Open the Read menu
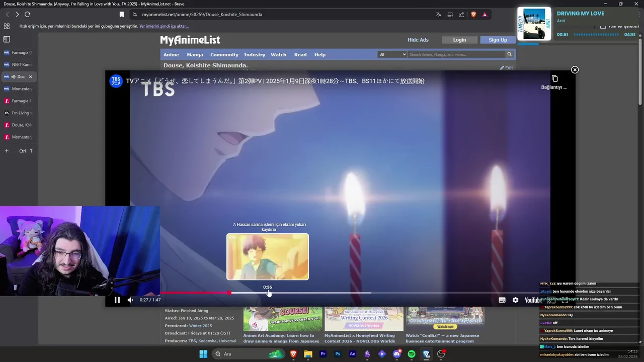Image resolution: width=644 pixels, height=362 pixels. pyautogui.click(x=300, y=54)
